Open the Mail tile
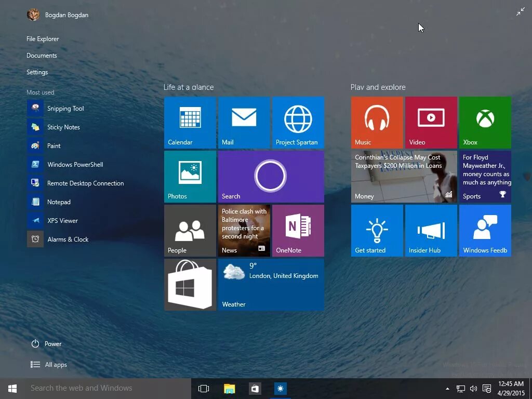 click(244, 123)
